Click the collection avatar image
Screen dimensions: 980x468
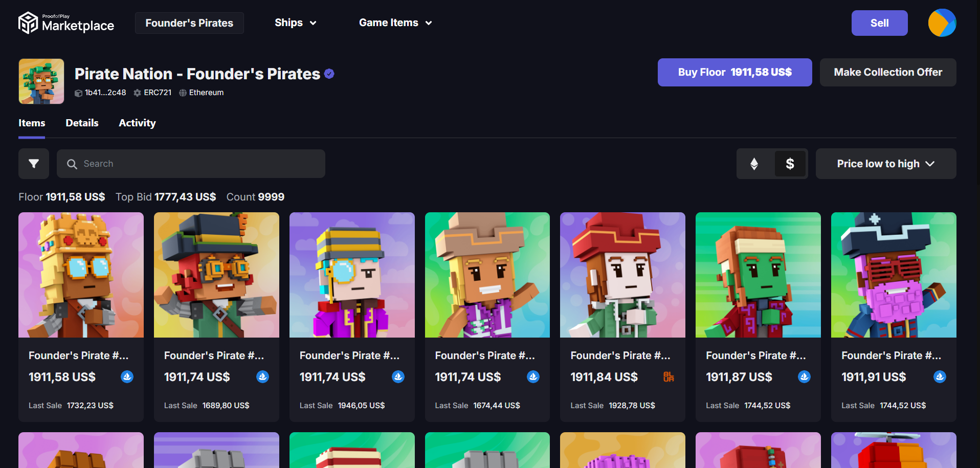click(41, 81)
